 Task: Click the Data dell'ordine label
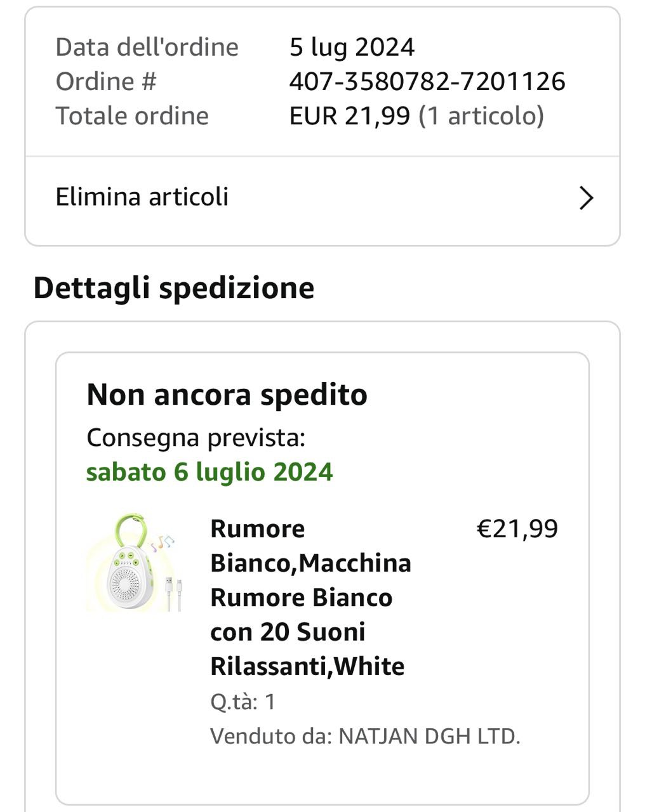(147, 47)
